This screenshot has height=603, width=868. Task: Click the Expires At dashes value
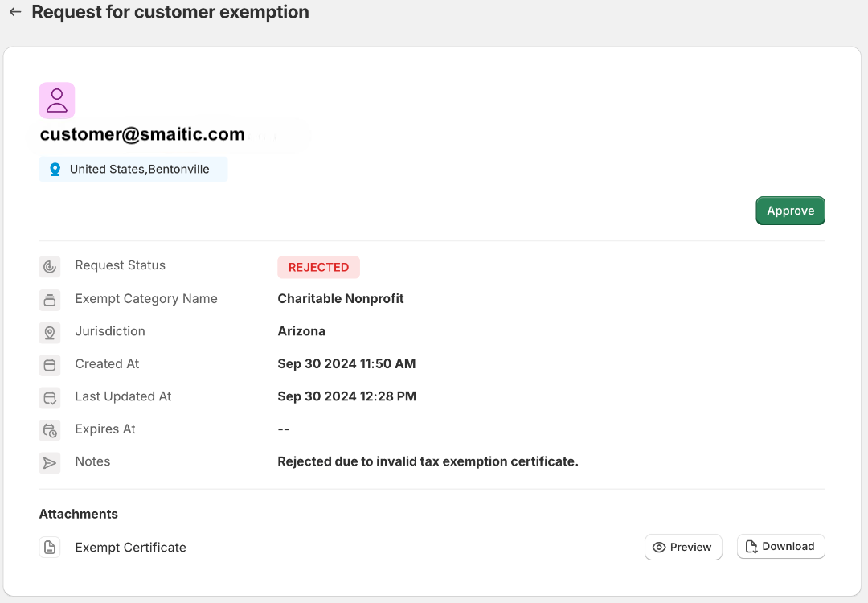[284, 429]
